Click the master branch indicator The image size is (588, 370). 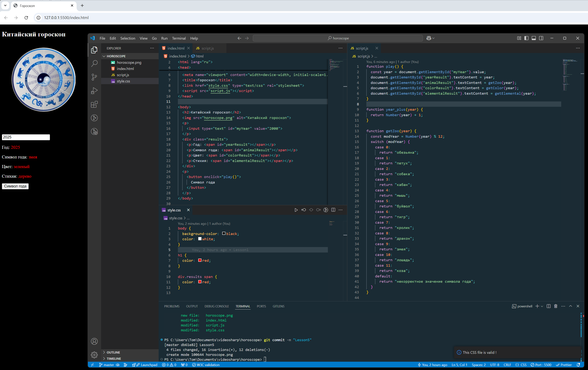click(106, 365)
